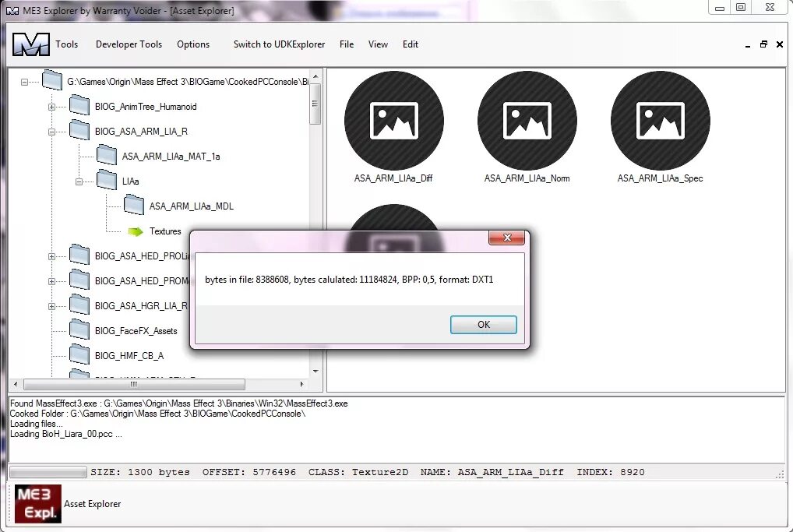
Task: Select the ASA_ARM_LIAa_MAT_1a tree label
Action: [x=171, y=157]
